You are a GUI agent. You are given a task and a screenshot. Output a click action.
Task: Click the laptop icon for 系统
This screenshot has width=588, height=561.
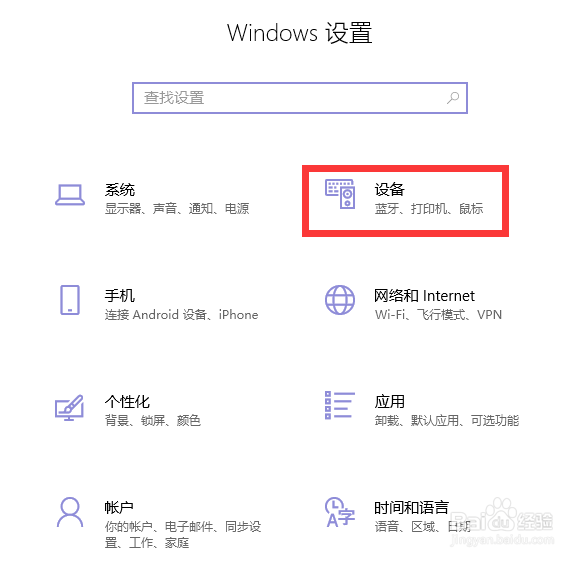point(70,195)
